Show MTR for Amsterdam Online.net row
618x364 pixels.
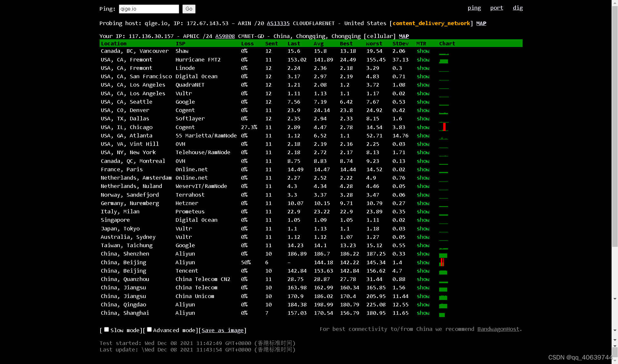click(x=423, y=178)
